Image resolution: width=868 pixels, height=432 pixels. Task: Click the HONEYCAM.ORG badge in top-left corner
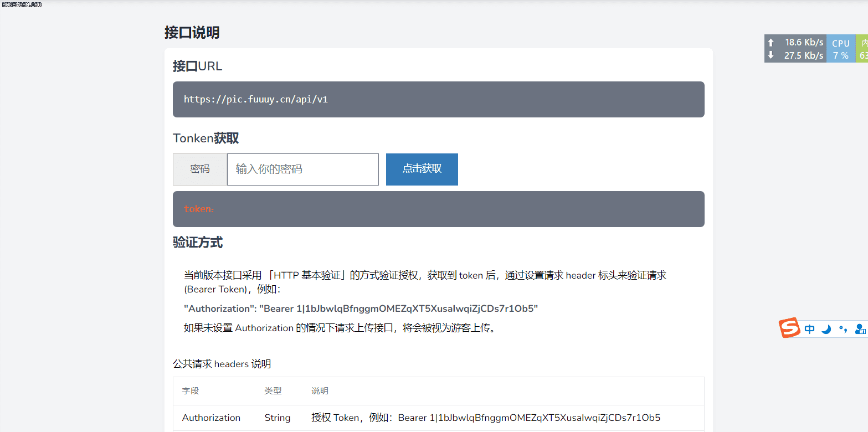(x=21, y=4)
